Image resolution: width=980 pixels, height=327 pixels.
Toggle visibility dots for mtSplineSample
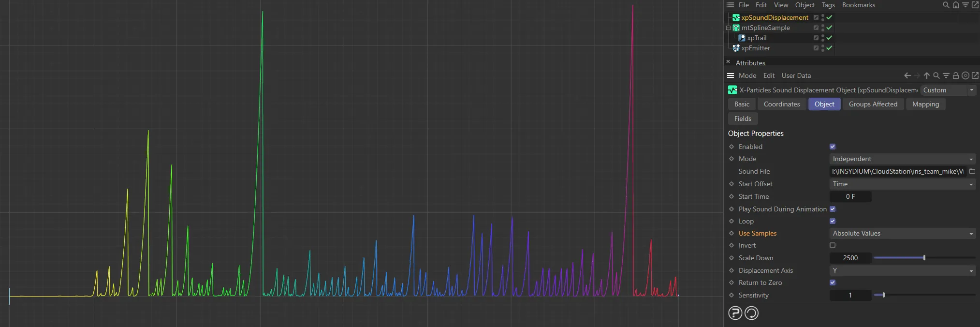(x=823, y=28)
